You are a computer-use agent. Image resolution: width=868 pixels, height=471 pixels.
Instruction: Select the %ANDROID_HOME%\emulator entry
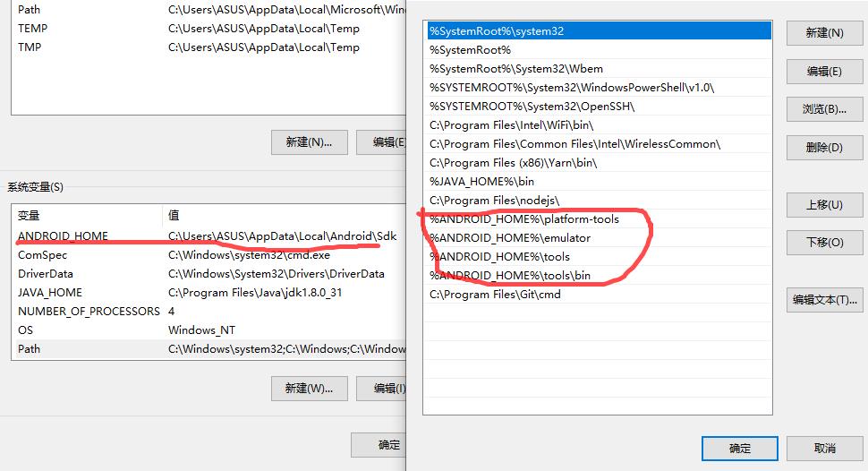(x=598, y=238)
